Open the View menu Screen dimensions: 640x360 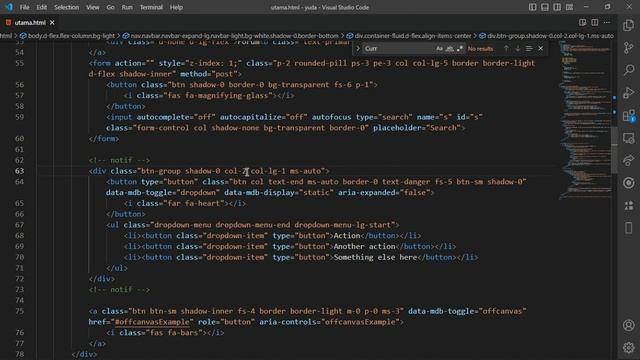(x=93, y=7)
